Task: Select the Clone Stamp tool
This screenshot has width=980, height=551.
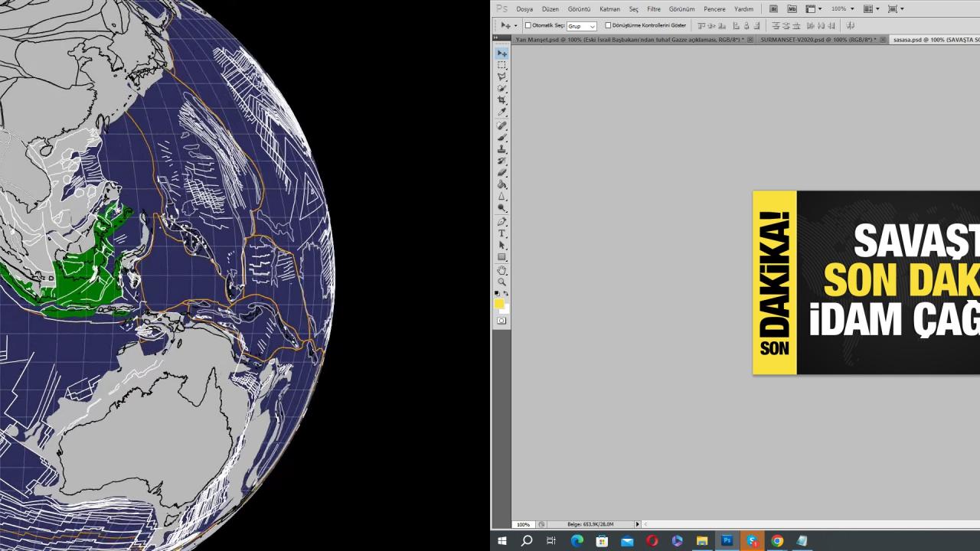Action: pos(501,149)
